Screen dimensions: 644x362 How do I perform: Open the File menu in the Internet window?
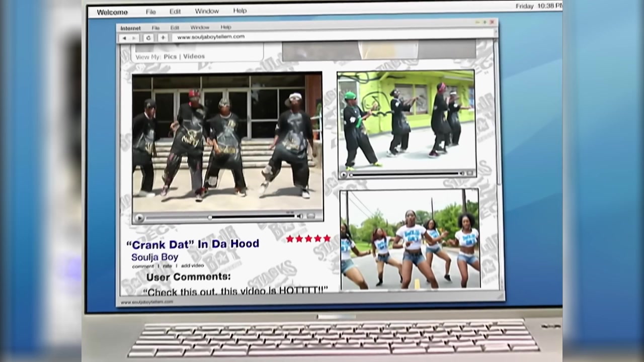click(155, 28)
